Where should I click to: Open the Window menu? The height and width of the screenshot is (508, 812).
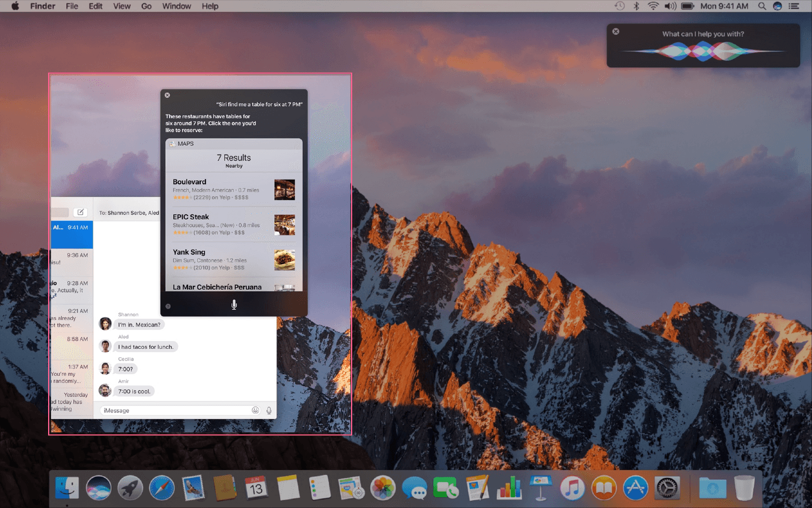click(177, 6)
